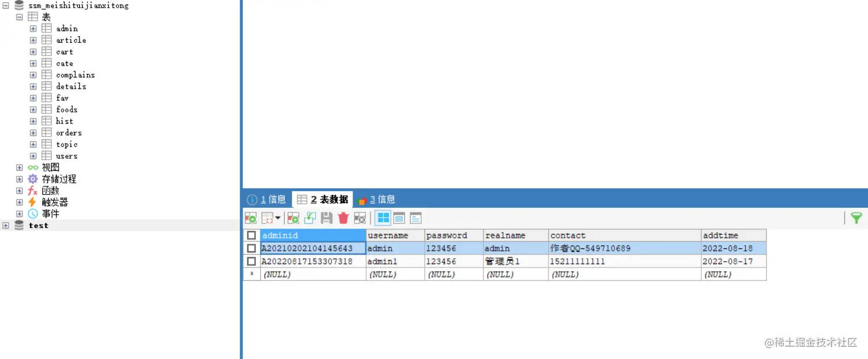868x359 pixels.
Task: Click the ssm_meishituijianxitong database cylinder icon
Action: (19, 5)
